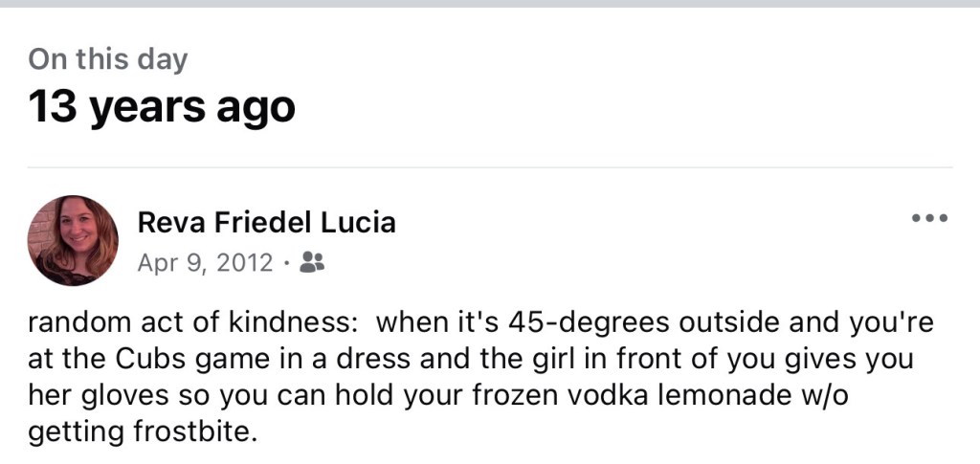Tap the "On this day" label

[x=108, y=59]
